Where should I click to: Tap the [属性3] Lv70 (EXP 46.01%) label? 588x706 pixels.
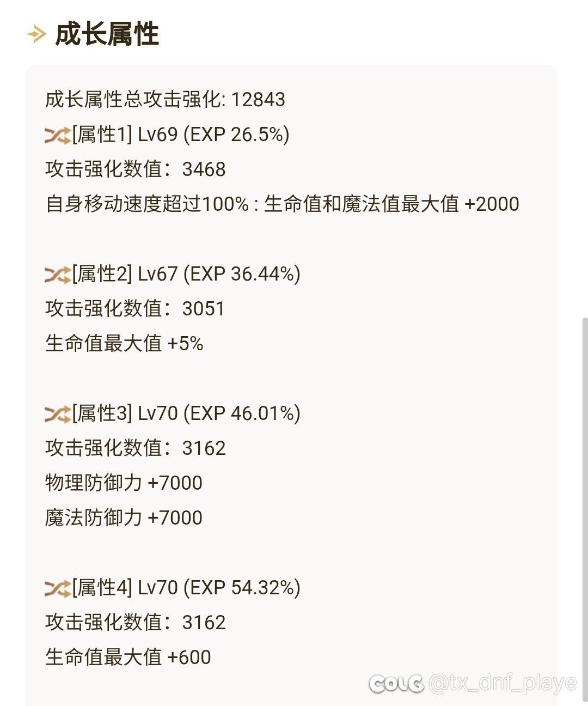coord(186,413)
